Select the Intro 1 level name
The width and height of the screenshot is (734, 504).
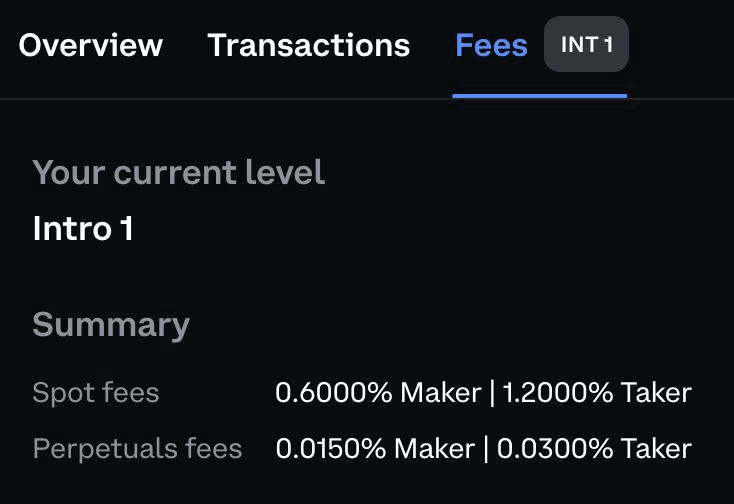click(x=83, y=229)
